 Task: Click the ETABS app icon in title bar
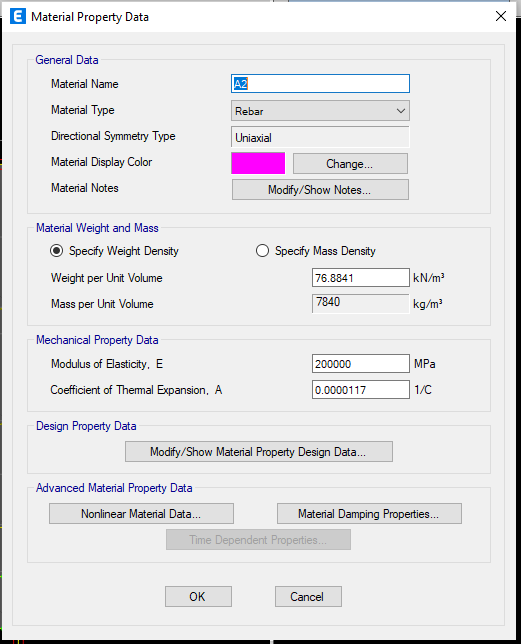(18, 16)
